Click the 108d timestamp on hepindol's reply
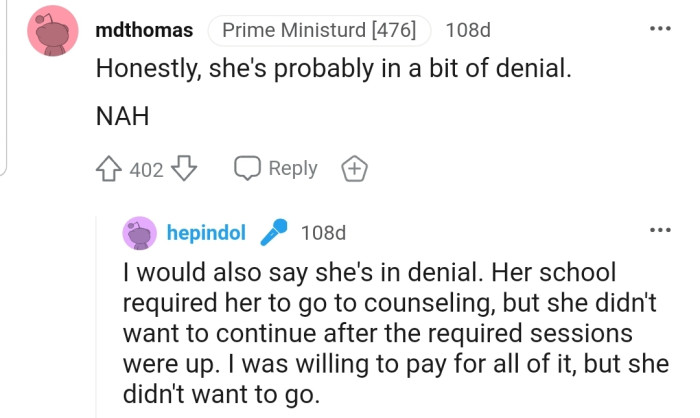This screenshot has height=418, width=700. pyautogui.click(x=323, y=233)
